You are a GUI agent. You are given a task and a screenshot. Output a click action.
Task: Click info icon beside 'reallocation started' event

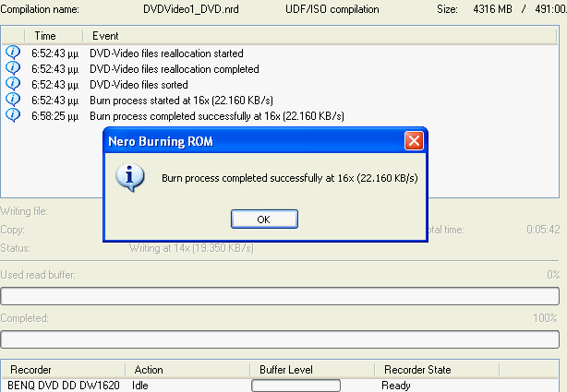(13, 53)
